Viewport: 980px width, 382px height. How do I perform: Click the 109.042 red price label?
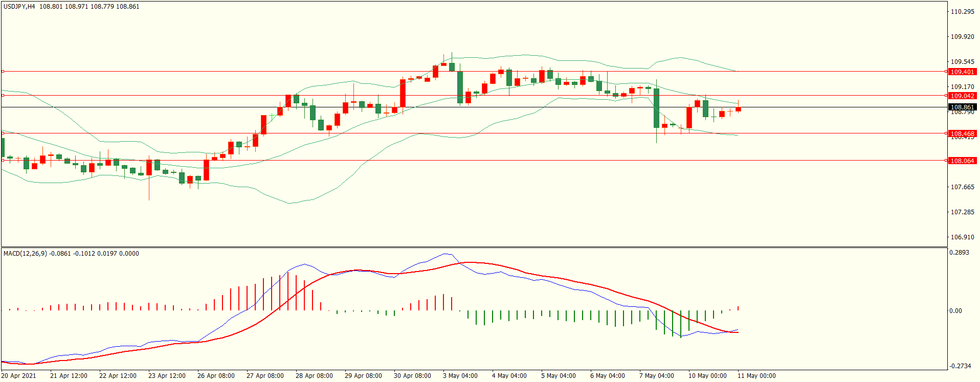(x=962, y=96)
